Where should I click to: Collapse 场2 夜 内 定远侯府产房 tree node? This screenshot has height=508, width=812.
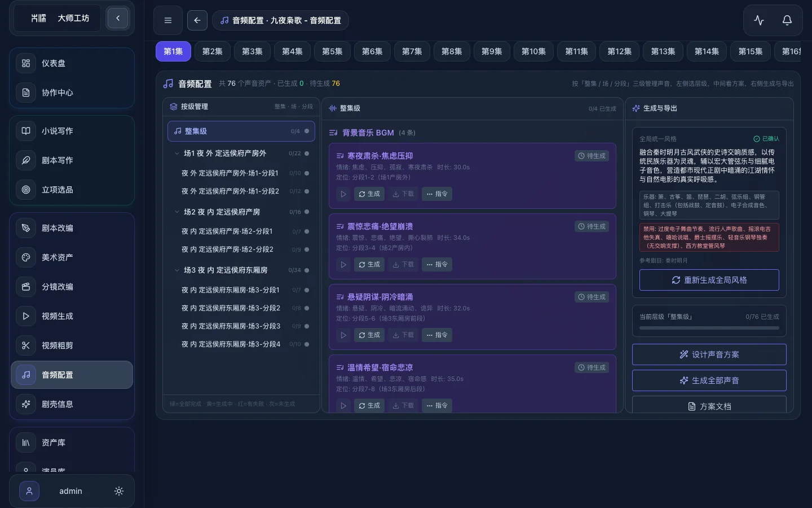(x=176, y=212)
